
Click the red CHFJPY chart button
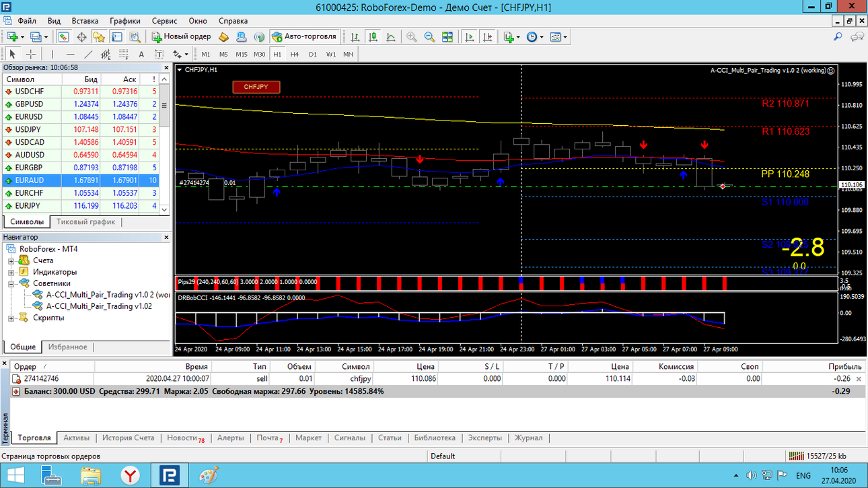click(x=256, y=87)
